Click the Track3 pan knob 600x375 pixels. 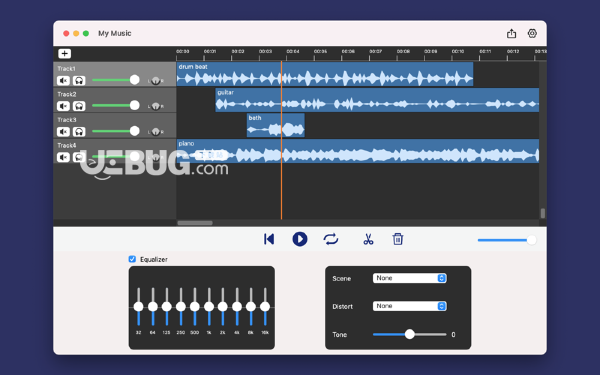tap(155, 132)
